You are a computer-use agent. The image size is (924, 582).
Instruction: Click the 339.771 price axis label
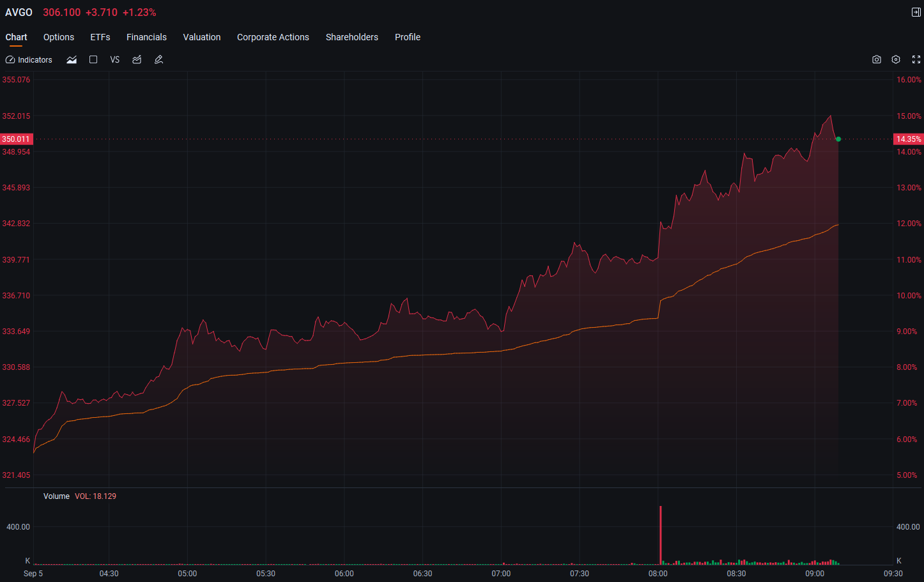pyautogui.click(x=16, y=260)
